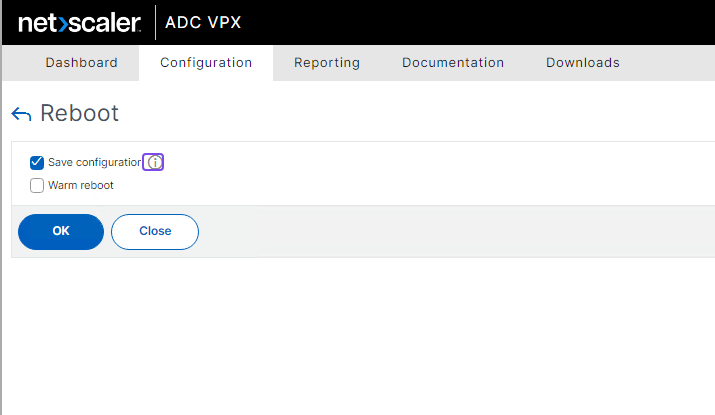
Task: Click the "Warm reboot" label text
Action: tap(81, 185)
